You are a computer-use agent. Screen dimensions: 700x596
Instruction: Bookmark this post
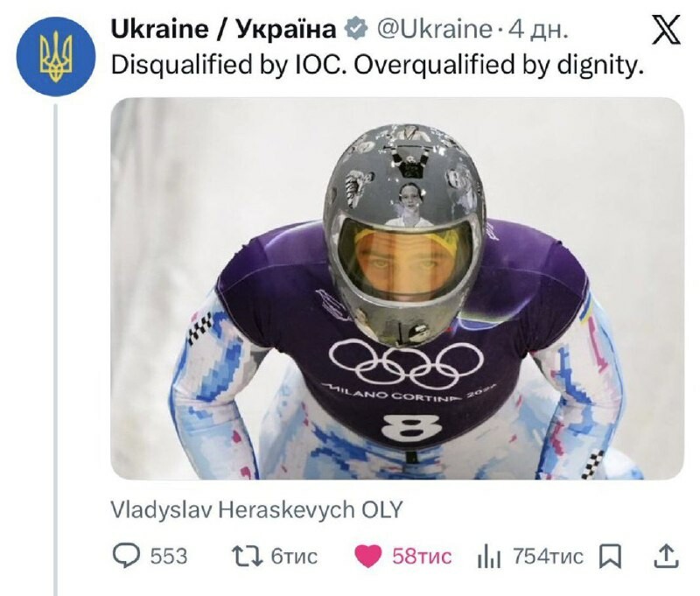[611, 556]
